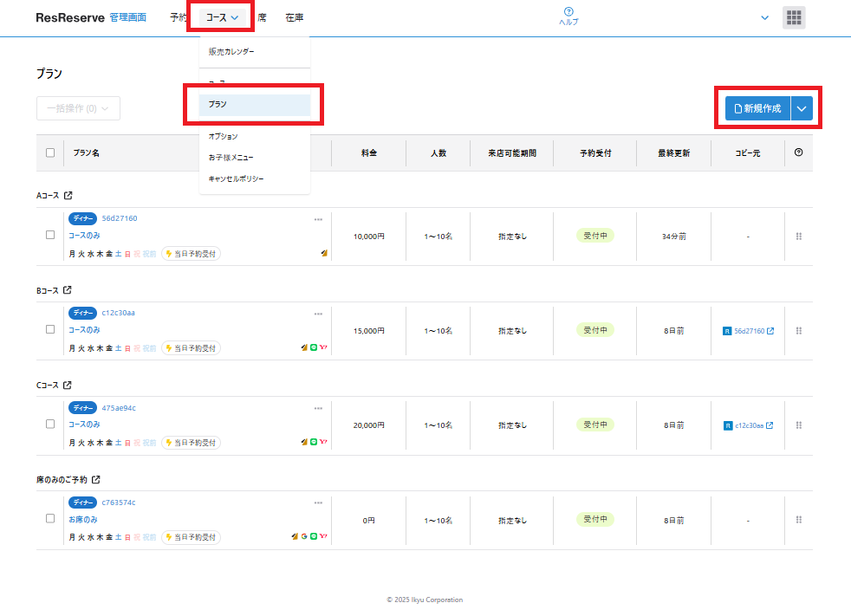
Task: Open more options for plan c763574c
Action: click(x=318, y=503)
